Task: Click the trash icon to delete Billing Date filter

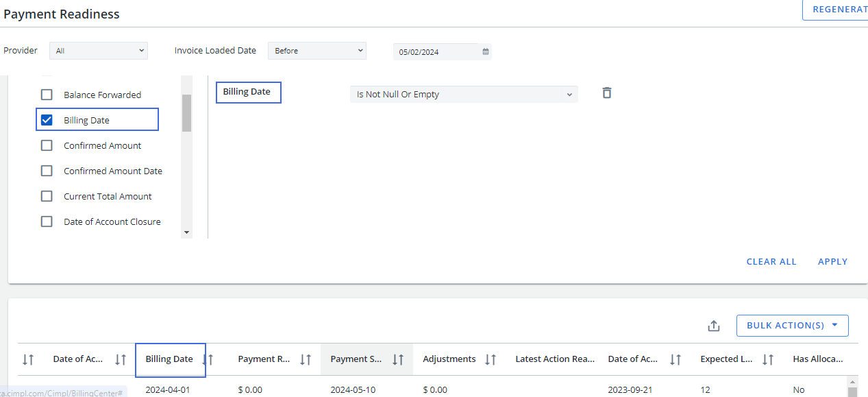Action: tap(606, 93)
